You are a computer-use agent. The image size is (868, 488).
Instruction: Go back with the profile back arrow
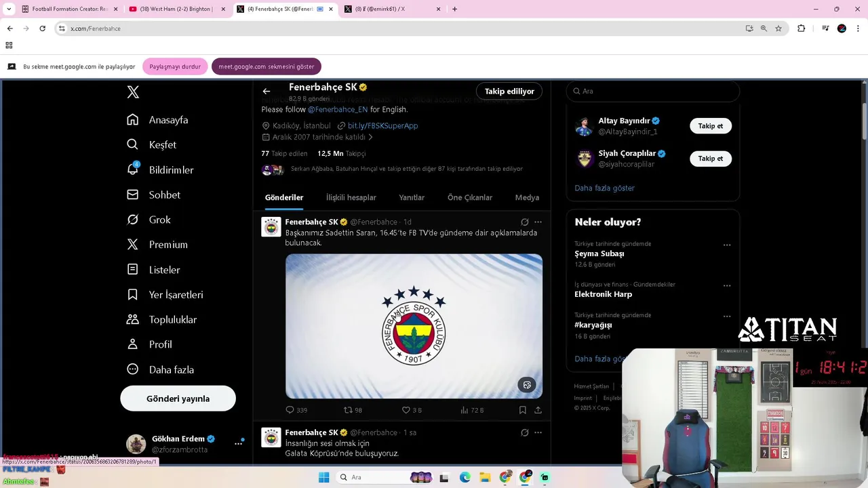267,91
